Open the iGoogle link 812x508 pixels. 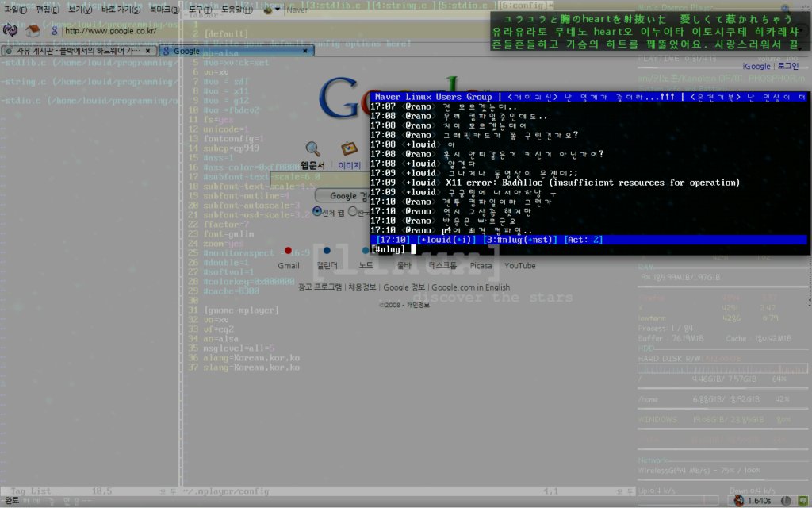(756, 67)
